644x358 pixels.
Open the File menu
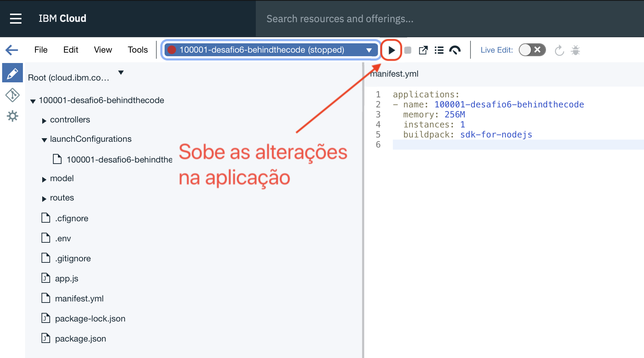pyautogui.click(x=41, y=50)
